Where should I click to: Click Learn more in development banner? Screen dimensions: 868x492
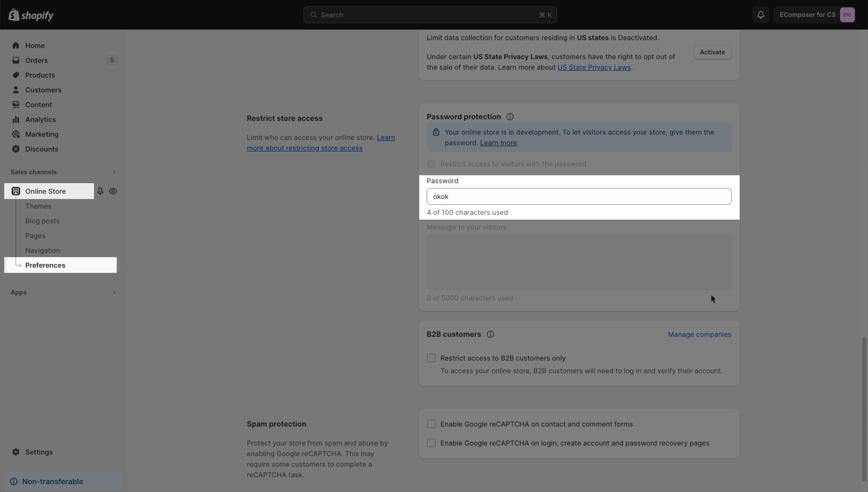coord(498,143)
